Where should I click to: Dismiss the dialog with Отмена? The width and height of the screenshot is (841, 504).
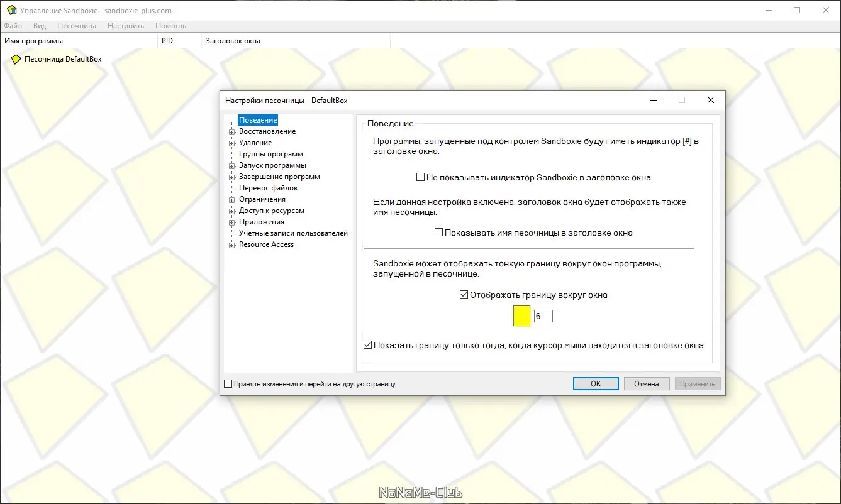(x=646, y=383)
